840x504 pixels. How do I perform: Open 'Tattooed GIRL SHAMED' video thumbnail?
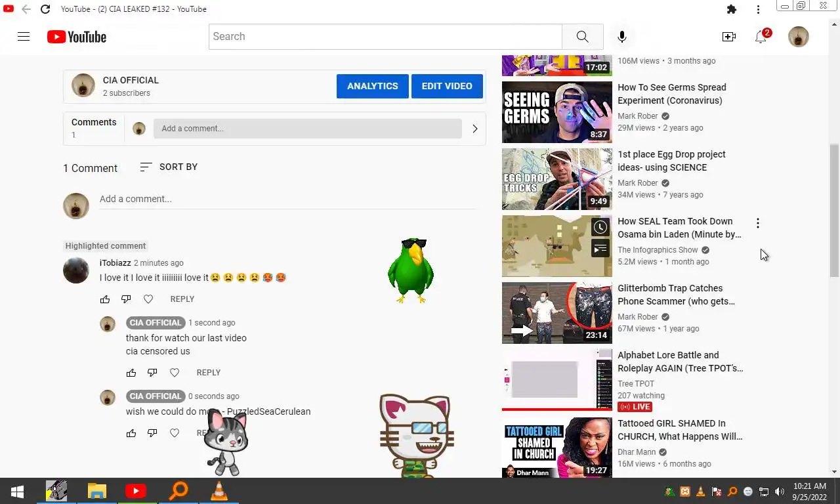point(557,448)
